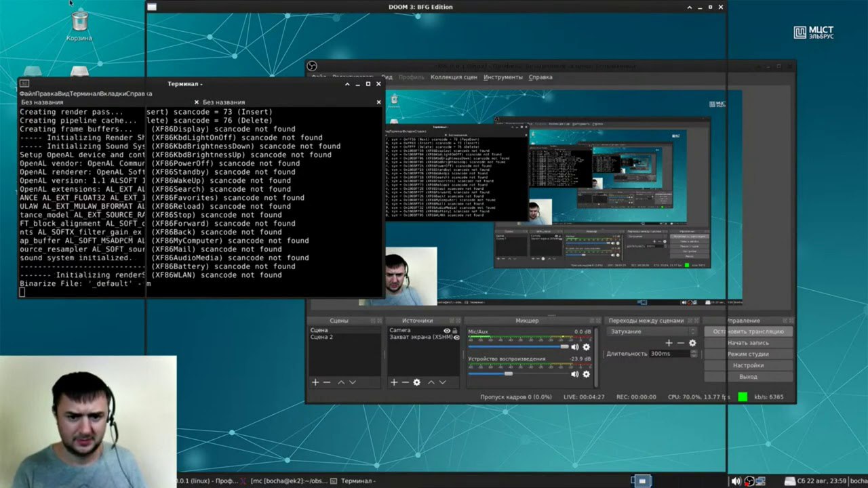Remove selected source with minus icon
The height and width of the screenshot is (488, 868).
pyautogui.click(x=406, y=382)
